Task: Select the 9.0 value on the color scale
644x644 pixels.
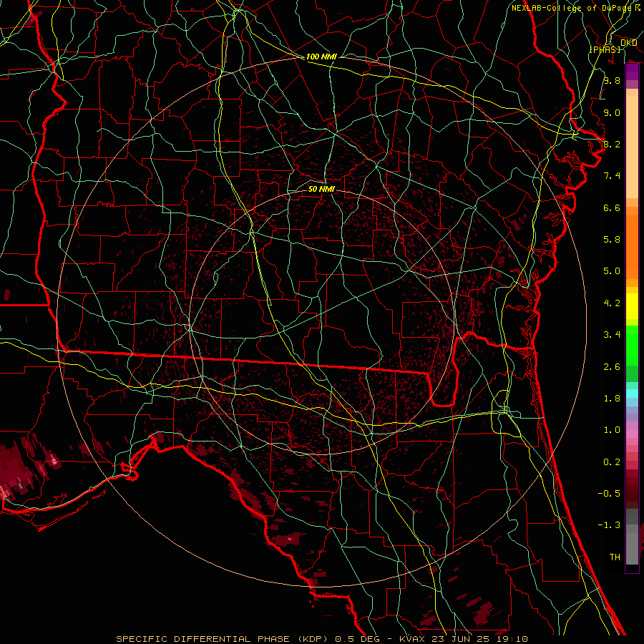Action: pos(612,112)
